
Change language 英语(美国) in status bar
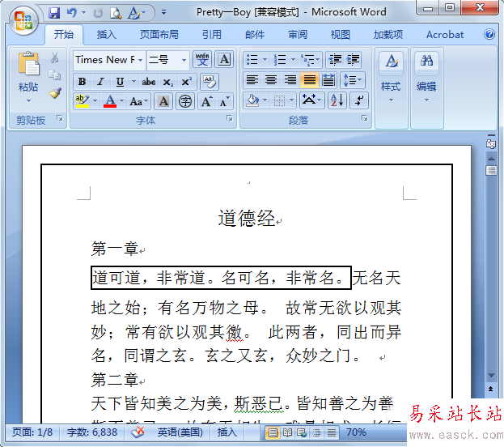click(x=180, y=432)
